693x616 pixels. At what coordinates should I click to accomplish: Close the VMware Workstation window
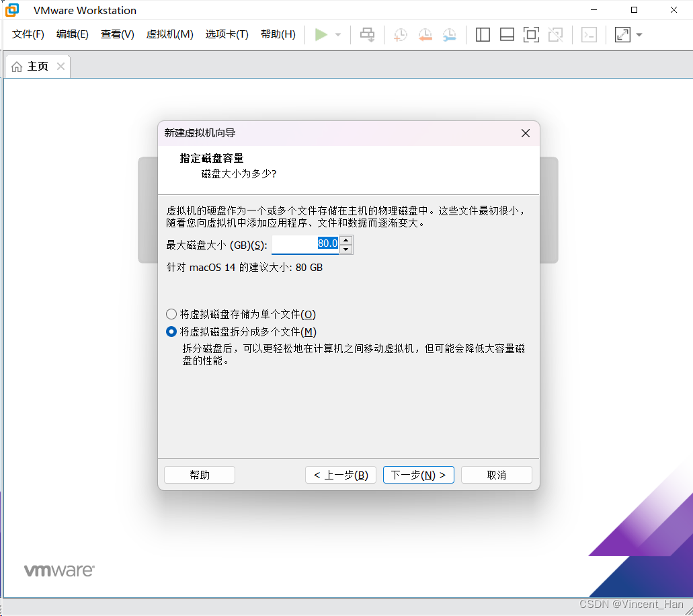point(674,9)
